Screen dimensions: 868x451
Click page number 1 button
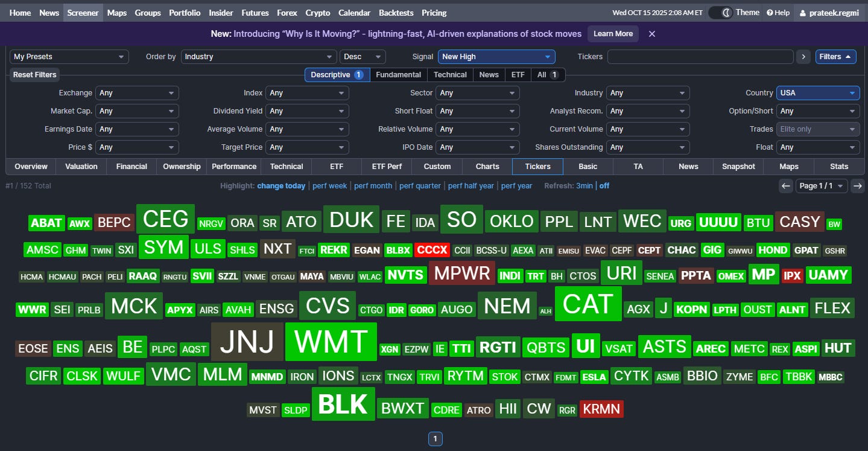(435, 439)
